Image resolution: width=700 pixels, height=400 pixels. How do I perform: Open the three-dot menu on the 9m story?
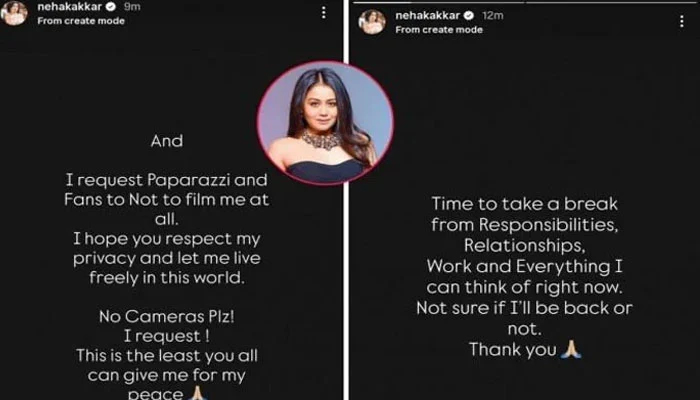click(x=324, y=12)
